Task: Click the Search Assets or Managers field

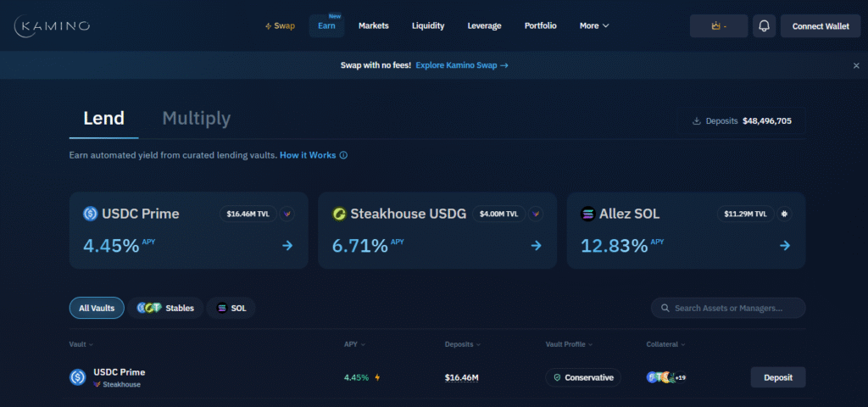Action: coord(734,308)
